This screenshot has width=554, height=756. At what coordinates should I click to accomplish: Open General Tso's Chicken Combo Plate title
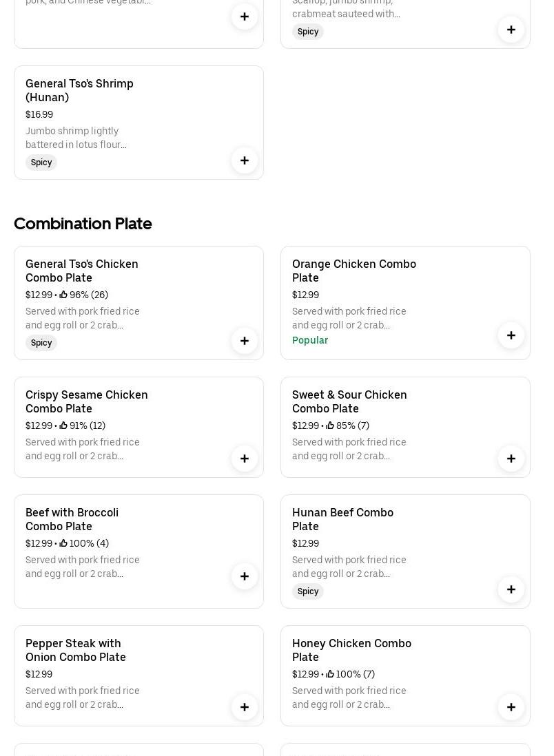(x=82, y=271)
